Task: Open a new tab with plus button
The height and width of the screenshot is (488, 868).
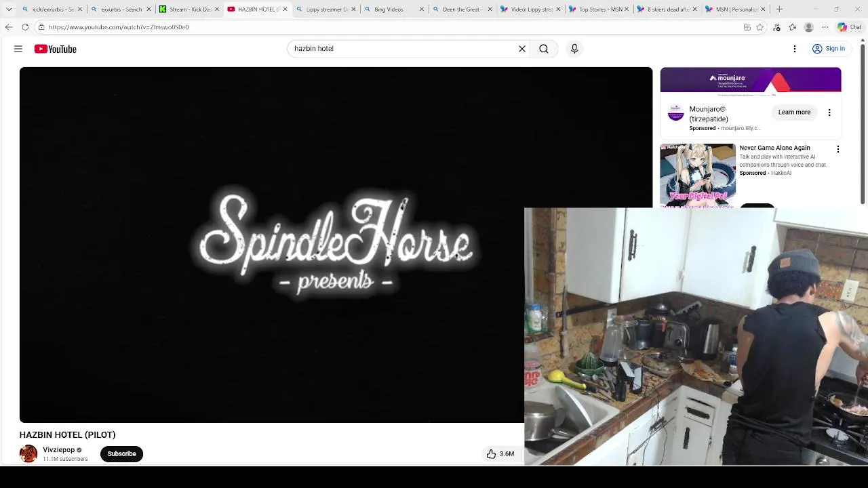Action: click(x=779, y=9)
